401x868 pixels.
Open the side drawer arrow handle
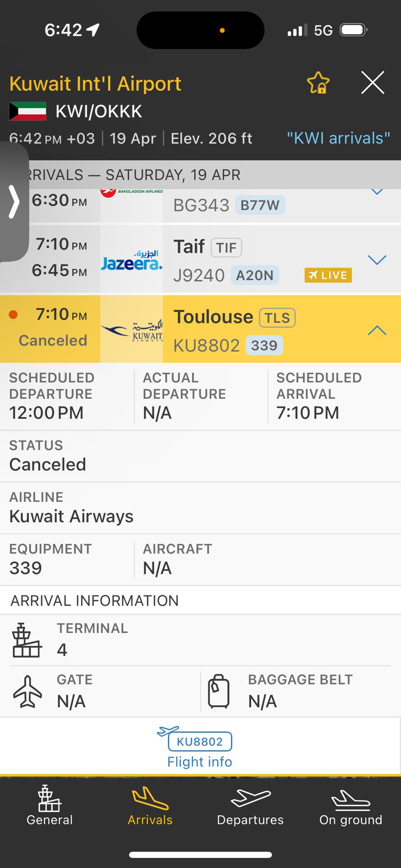click(14, 203)
